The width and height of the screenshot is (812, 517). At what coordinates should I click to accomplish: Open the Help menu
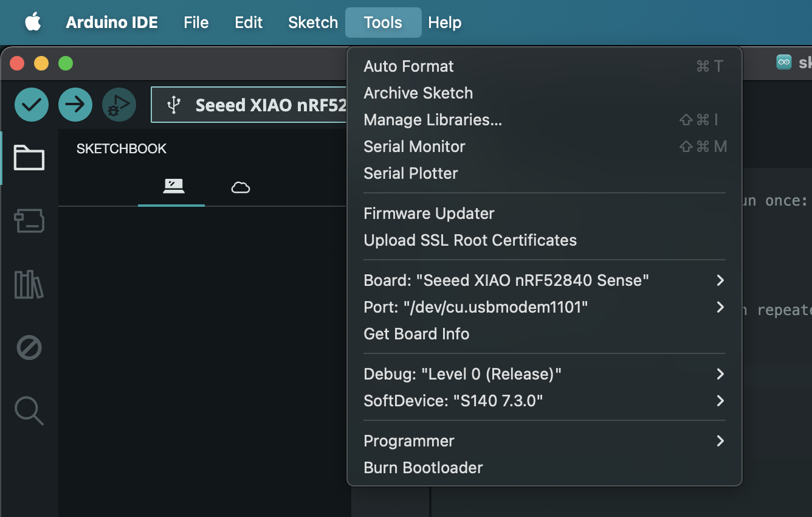tap(445, 23)
